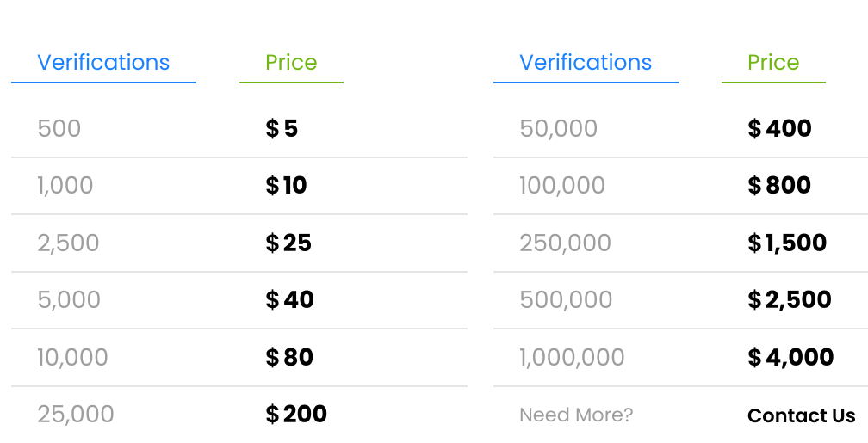
Task: Click the right Verifications column header
Action: coord(586,63)
